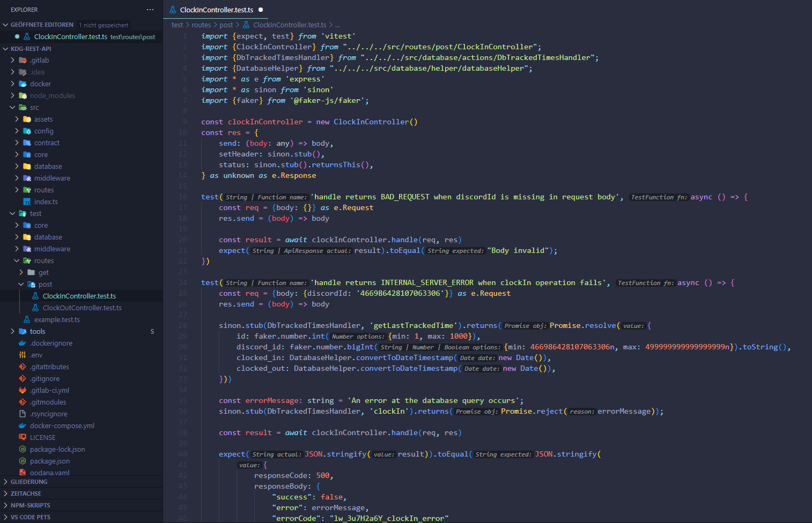Click the Docker whale icon for .dockerignore
This screenshot has width=812, height=523.
pos(23,343)
